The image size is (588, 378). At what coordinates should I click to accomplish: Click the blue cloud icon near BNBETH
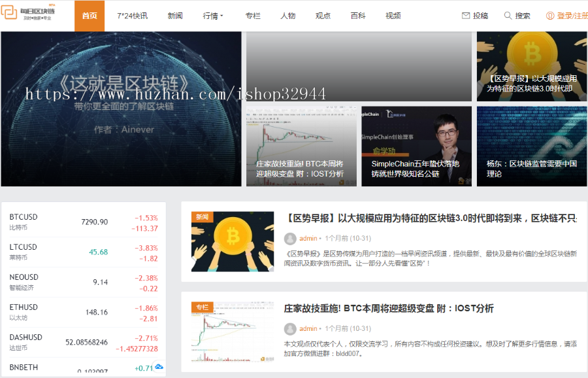pos(159,367)
